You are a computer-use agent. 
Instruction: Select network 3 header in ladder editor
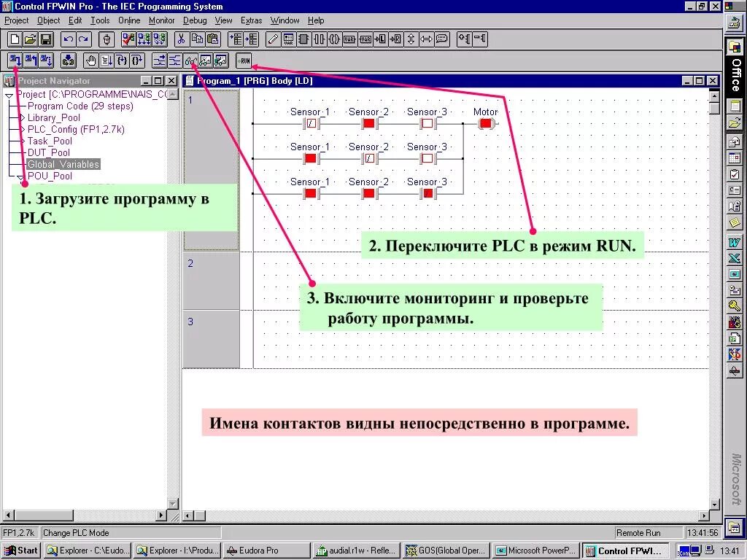pyautogui.click(x=211, y=339)
